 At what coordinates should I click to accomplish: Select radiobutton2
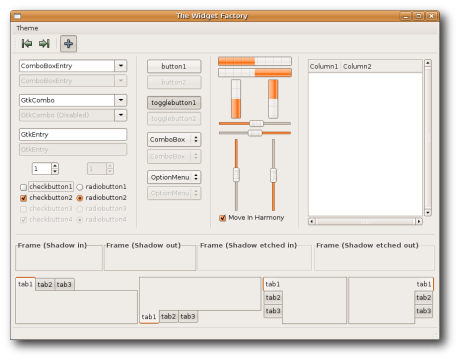click(x=80, y=198)
